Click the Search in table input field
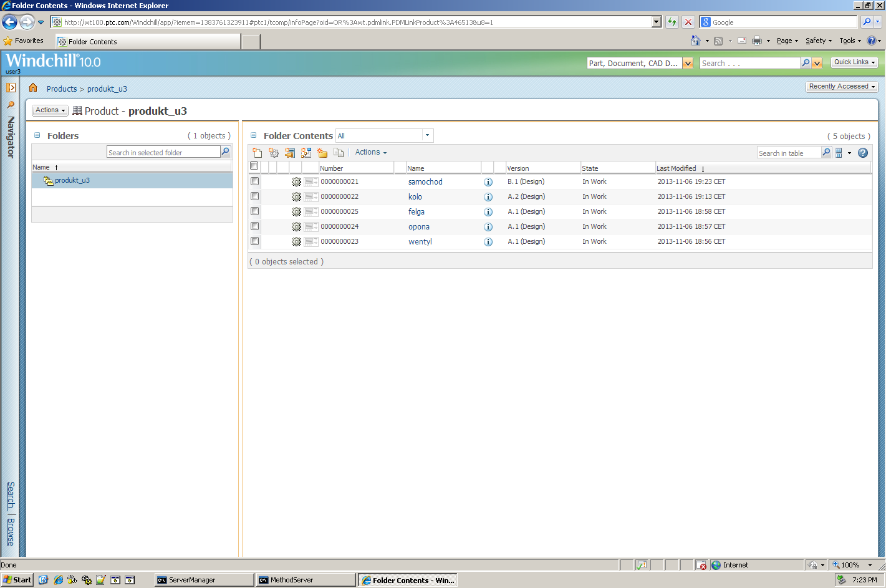Screen dimensions: 886x588 (x=789, y=153)
